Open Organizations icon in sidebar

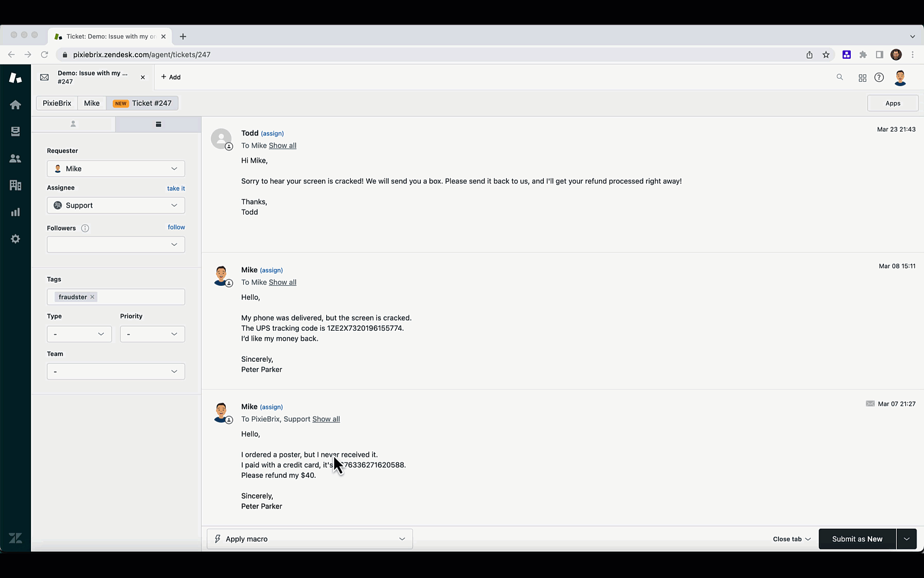pyautogui.click(x=16, y=185)
